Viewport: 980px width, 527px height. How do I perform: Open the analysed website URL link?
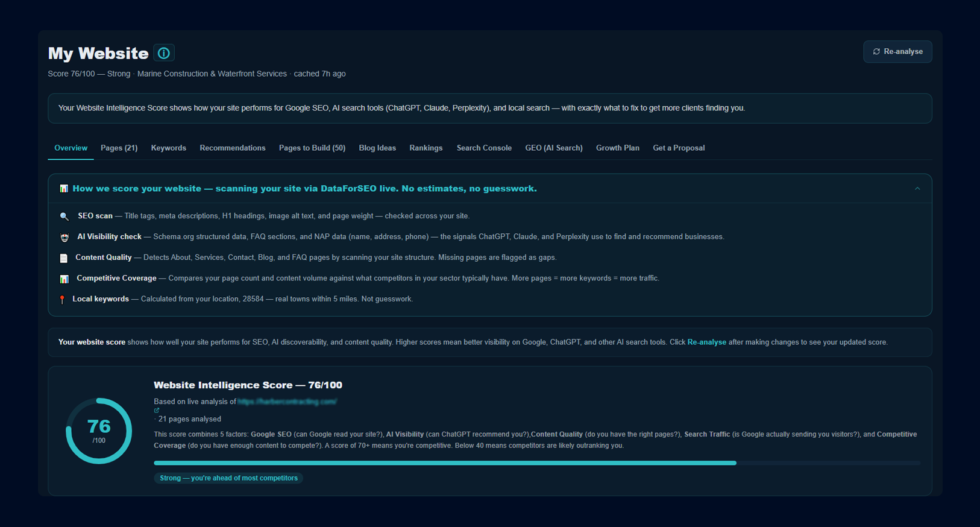pos(287,402)
